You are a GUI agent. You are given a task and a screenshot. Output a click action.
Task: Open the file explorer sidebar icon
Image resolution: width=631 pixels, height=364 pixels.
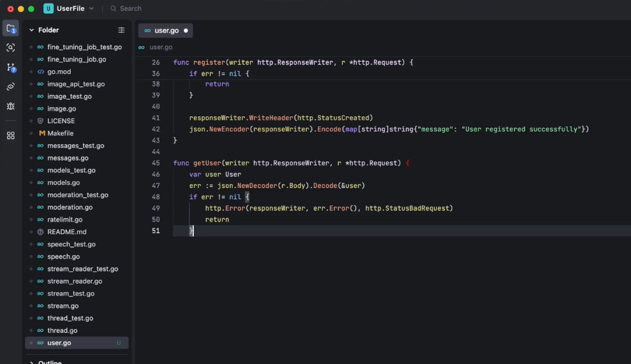pos(11,29)
